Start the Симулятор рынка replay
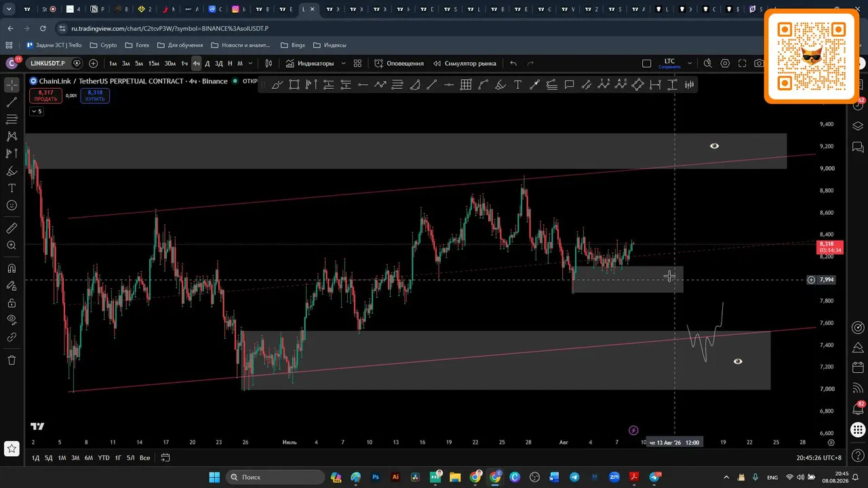Image resolution: width=868 pixels, height=488 pixels. (465, 63)
